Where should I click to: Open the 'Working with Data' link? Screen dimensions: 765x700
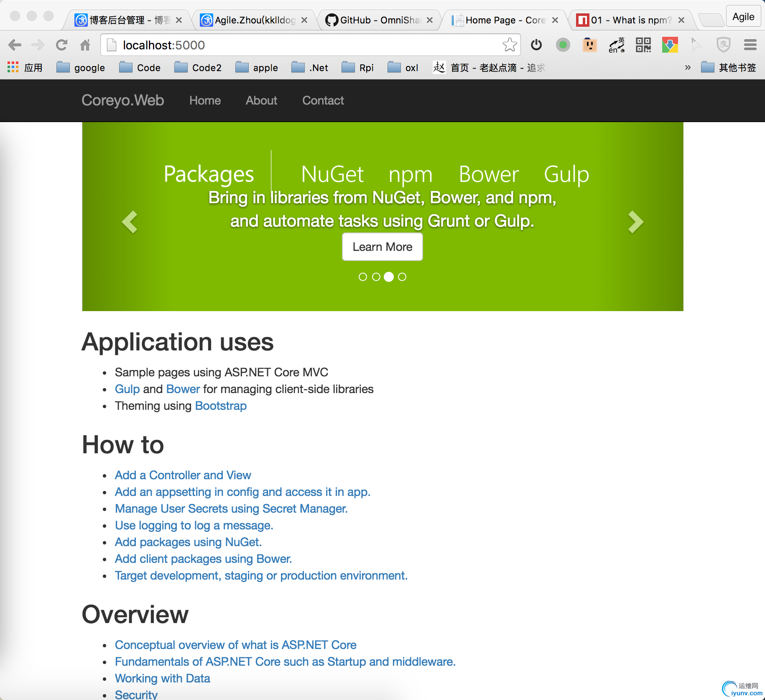click(162, 678)
